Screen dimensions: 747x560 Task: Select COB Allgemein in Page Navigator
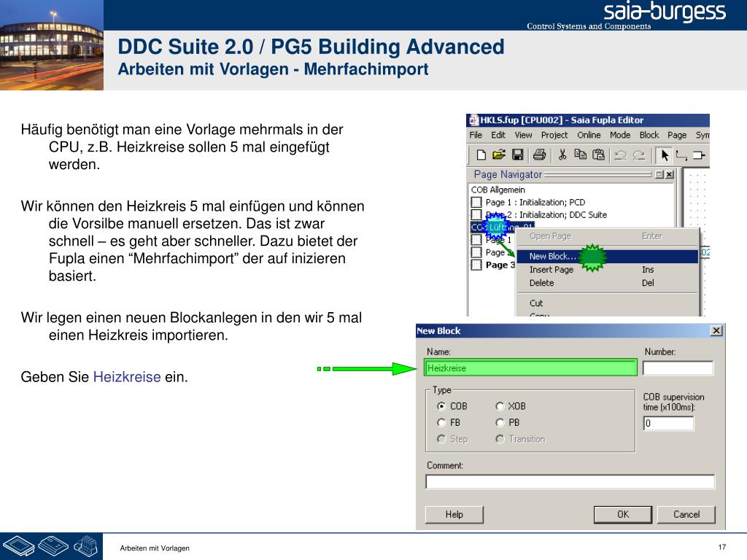point(498,190)
